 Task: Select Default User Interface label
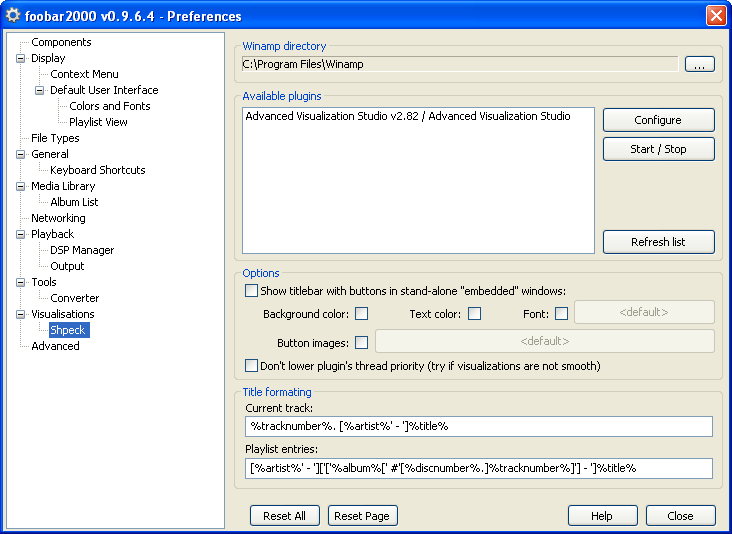click(x=104, y=90)
